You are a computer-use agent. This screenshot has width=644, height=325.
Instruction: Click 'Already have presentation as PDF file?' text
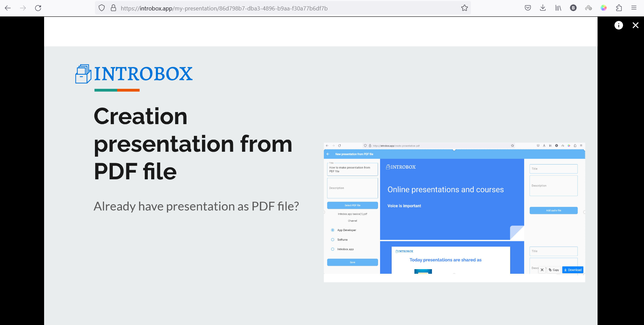[x=196, y=206]
